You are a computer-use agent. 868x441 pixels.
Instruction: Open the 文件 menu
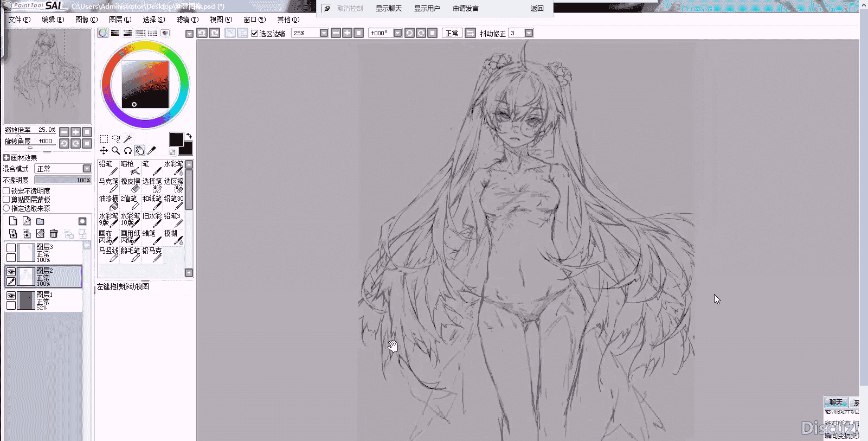point(19,20)
